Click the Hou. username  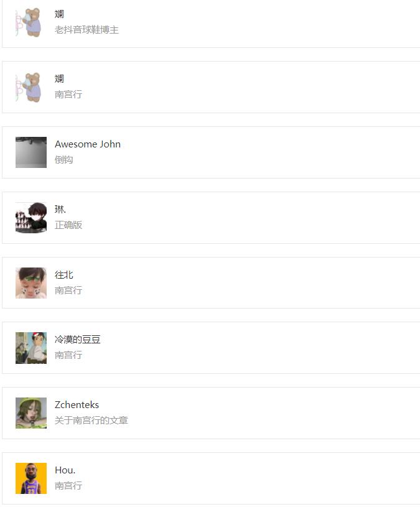point(65,470)
